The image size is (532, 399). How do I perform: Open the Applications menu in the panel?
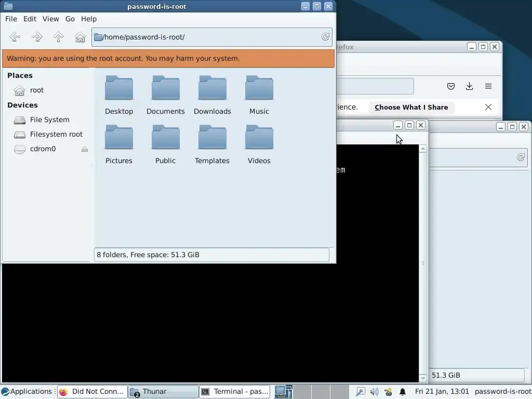28,392
